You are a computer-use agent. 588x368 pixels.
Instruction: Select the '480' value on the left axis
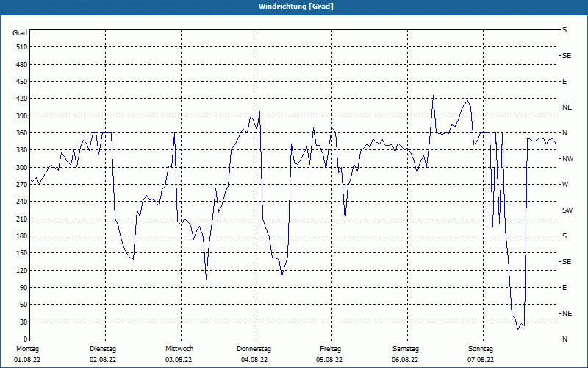pos(22,65)
